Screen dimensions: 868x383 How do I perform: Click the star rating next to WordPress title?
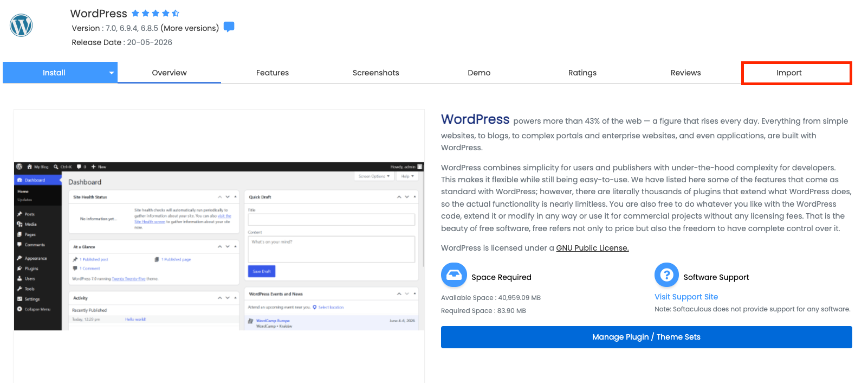click(156, 14)
